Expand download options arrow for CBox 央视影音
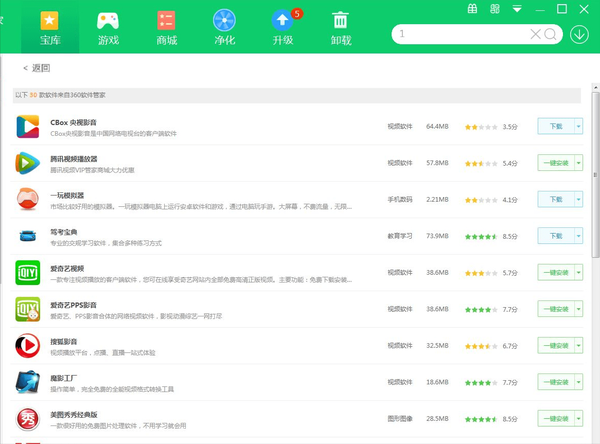Image resolution: width=600 pixels, height=444 pixels. [579, 126]
